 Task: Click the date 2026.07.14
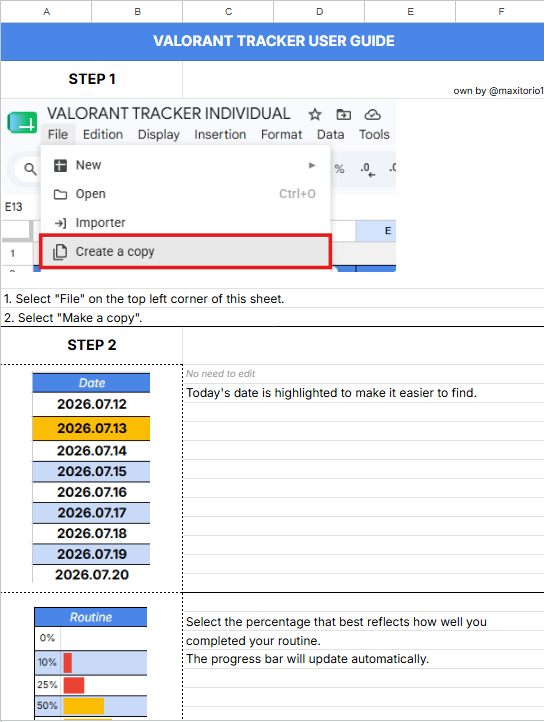click(91, 451)
